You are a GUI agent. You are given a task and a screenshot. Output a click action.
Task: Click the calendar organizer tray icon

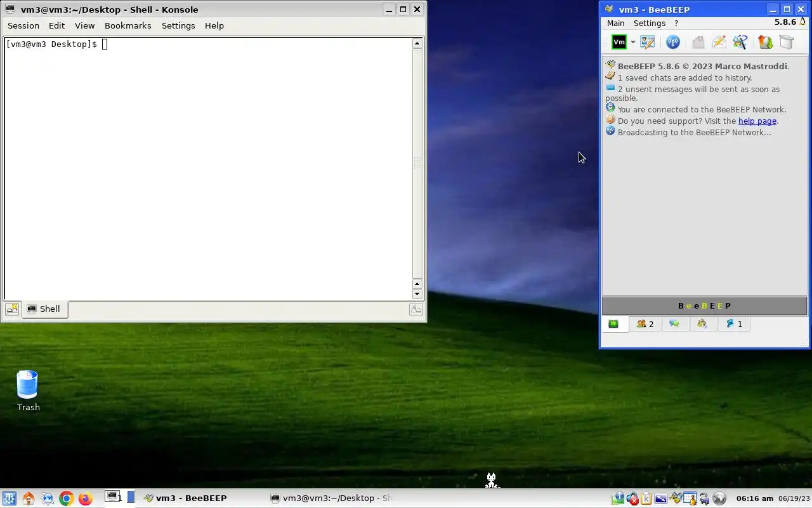(690, 498)
